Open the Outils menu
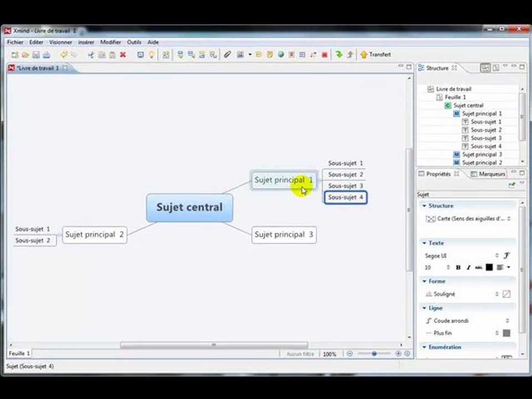Screen dimensions: 532x399 click(x=134, y=42)
